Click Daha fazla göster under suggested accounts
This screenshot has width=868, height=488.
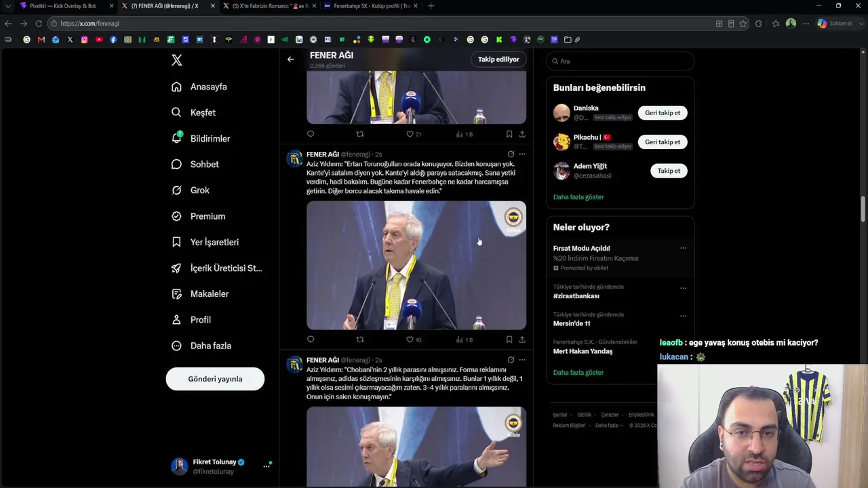[578, 197]
